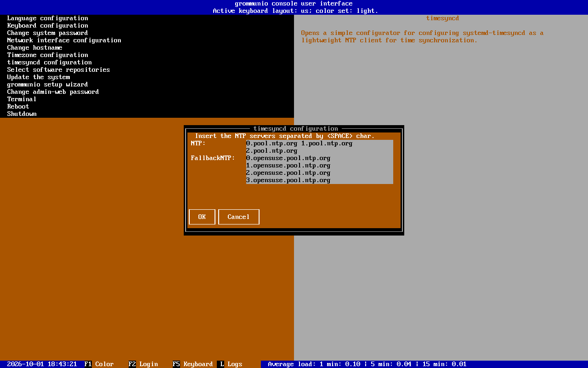Click the 'Opens a simple configurator' description
Screen dimensions: 588x368
click(x=422, y=37)
